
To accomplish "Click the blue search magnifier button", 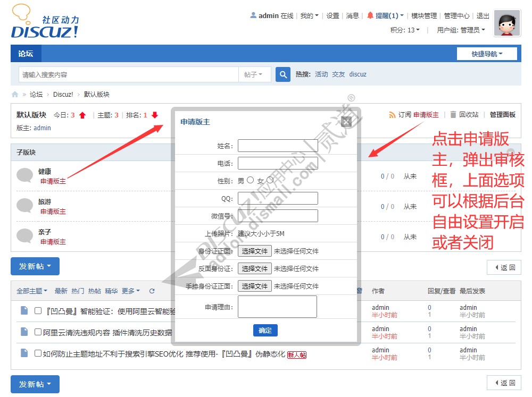I will [282, 74].
